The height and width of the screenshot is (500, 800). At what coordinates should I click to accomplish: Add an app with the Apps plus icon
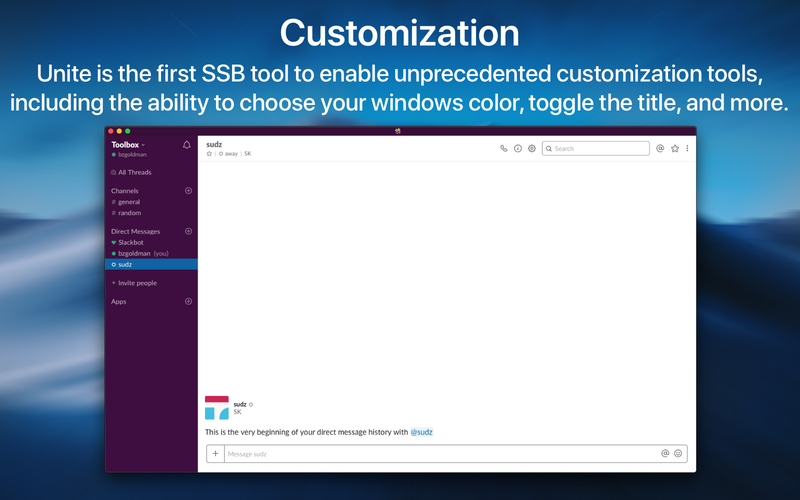tap(188, 302)
